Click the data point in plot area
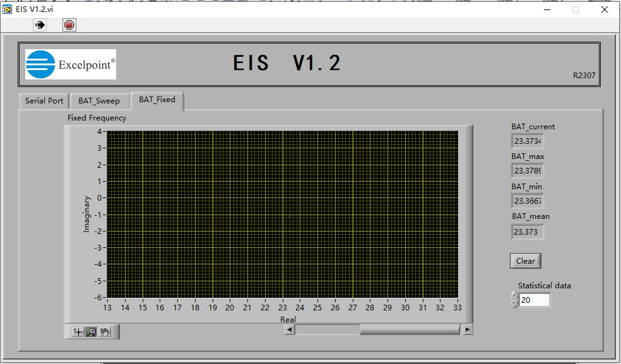 (x=290, y=216)
